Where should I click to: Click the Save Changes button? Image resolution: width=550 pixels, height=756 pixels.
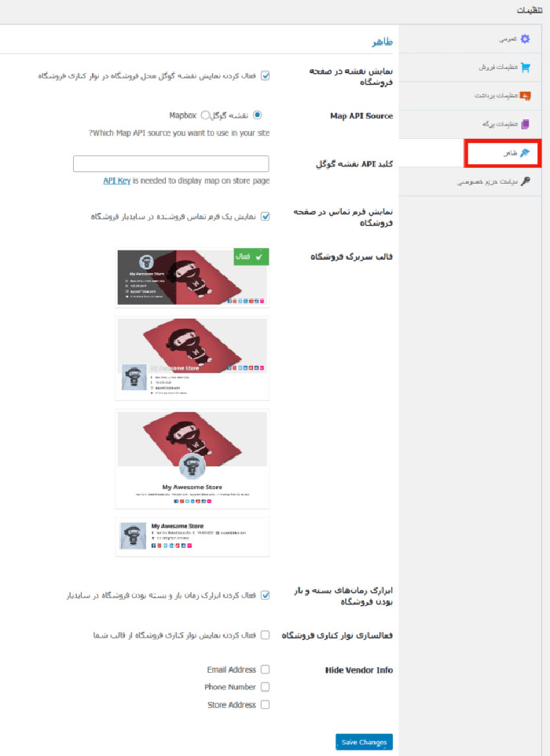365,742
